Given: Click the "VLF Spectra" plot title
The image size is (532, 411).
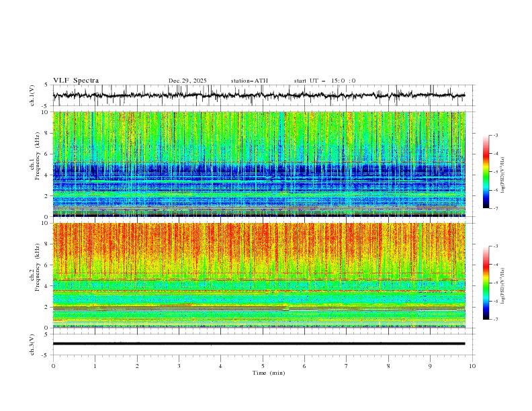Looking at the screenshot, I should (76, 81).
